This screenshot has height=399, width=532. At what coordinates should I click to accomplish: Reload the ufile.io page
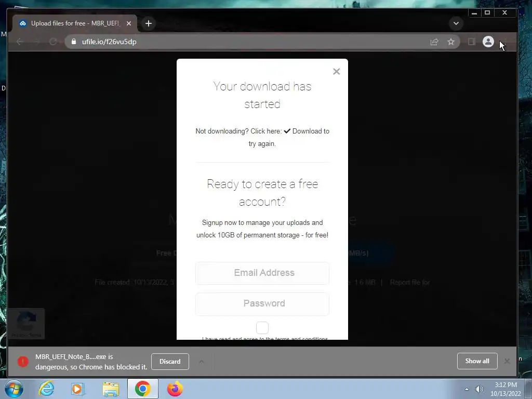(53, 42)
